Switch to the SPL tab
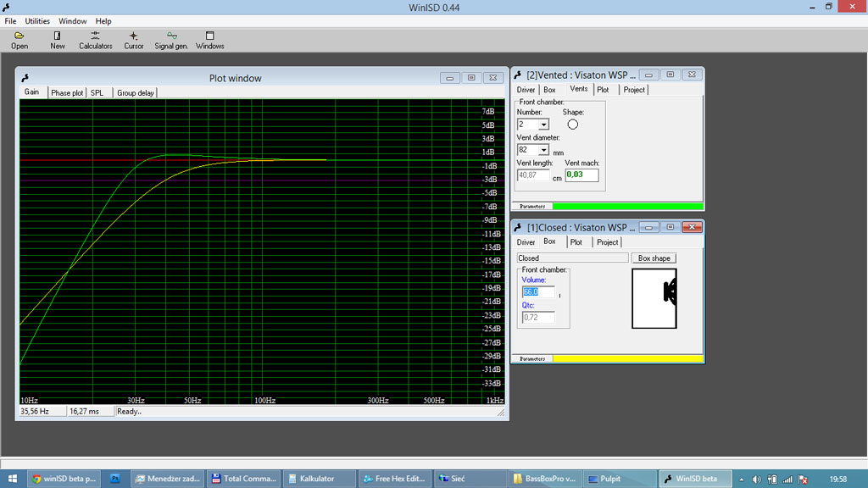This screenshot has width=868, height=488. [97, 93]
